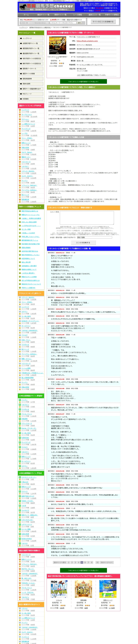Image resolution: width=138 pixels, height=644 pixels.
Task: Open the finale.umatomi.com URL link
Action: click(x=87, y=41)
